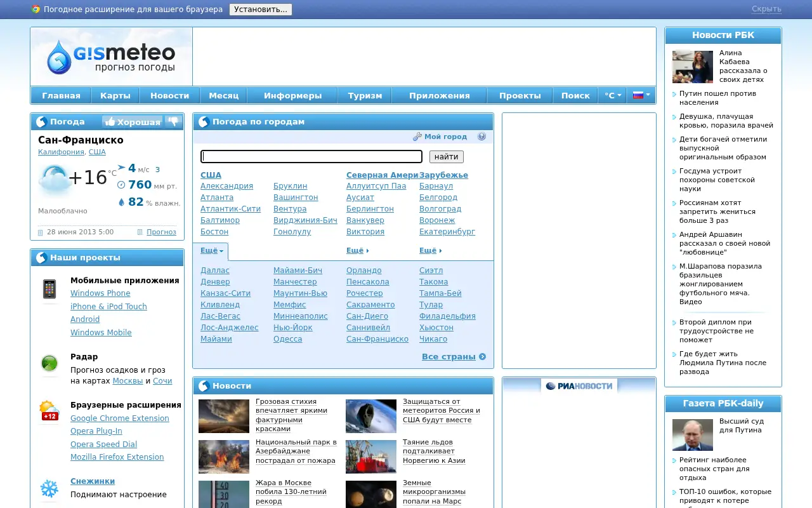812x508 pixels.
Task: Click the thumbs-down rating icon
Action: [173, 121]
